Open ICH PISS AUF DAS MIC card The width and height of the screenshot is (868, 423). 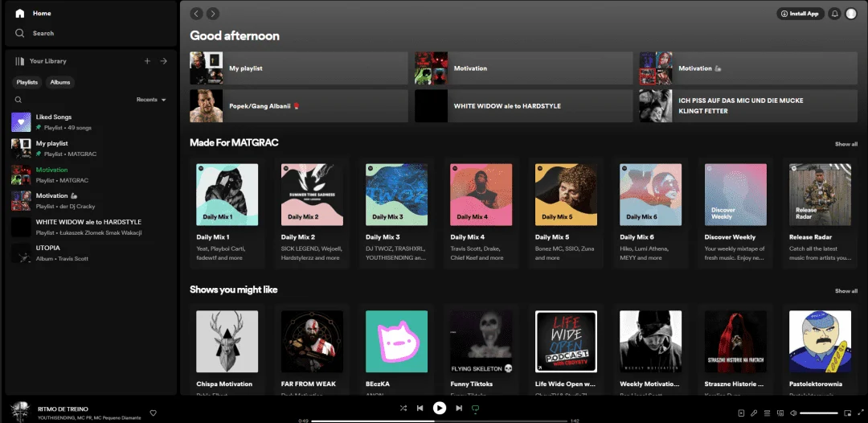[748, 106]
